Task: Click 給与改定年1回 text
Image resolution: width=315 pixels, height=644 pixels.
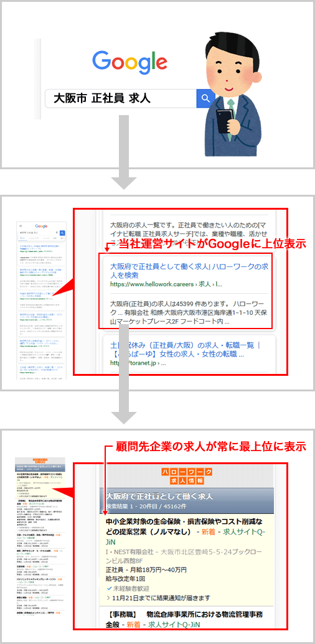Action: tap(126, 579)
